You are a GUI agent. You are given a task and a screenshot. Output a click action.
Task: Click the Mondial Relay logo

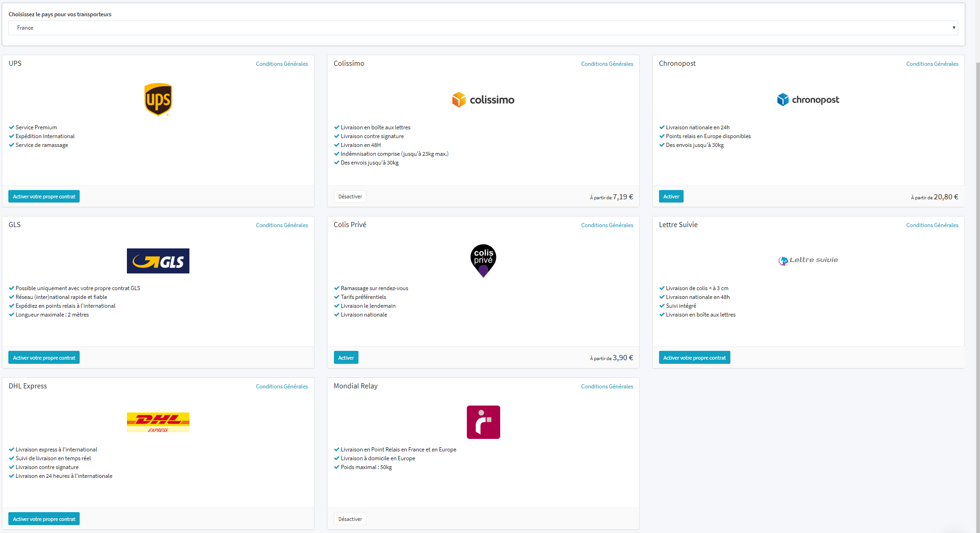click(x=483, y=422)
